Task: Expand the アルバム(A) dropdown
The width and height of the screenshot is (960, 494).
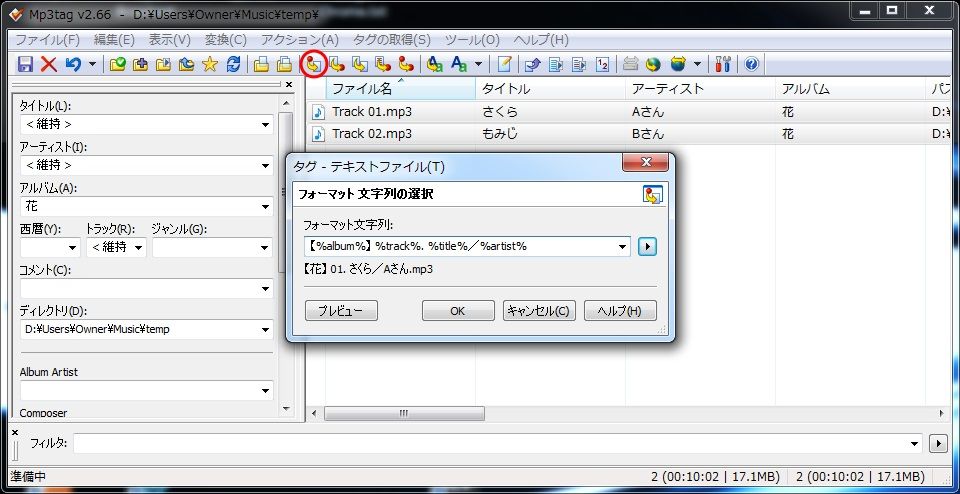Action: [x=266, y=206]
